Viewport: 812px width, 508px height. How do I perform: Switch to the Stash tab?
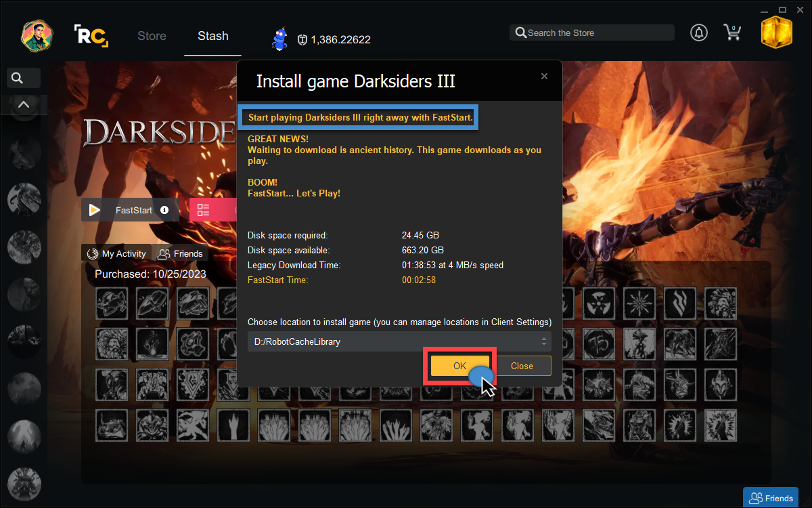212,36
